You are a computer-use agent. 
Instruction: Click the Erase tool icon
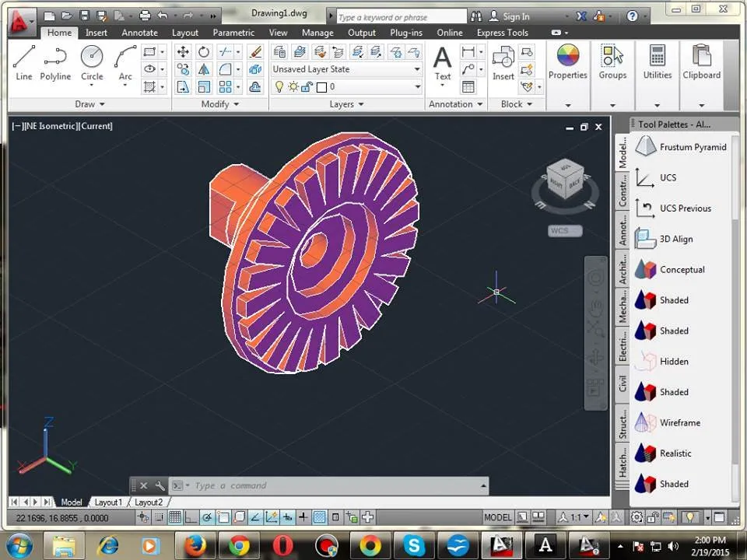pyautogui.click(x=256, y=51)
